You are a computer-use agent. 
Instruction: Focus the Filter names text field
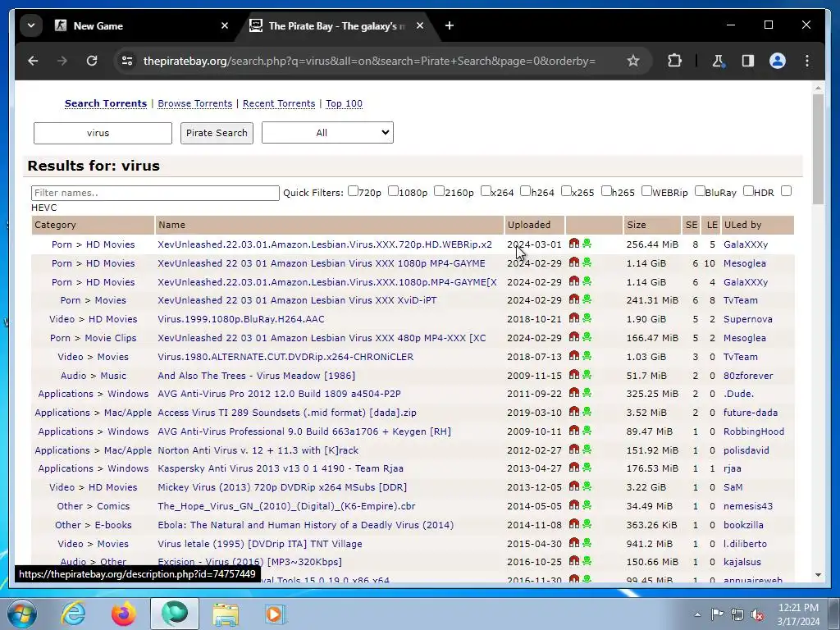tap(155, 193)
